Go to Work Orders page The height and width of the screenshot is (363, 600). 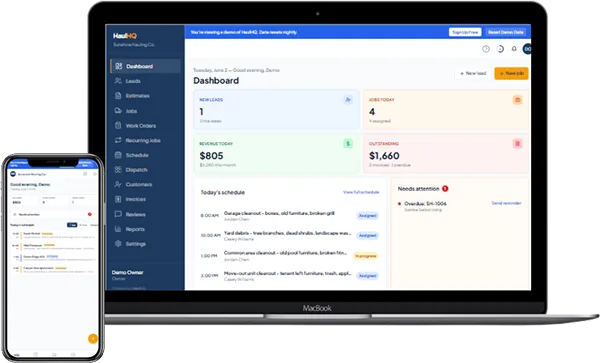pyautogui.click(x=145, y=125)
